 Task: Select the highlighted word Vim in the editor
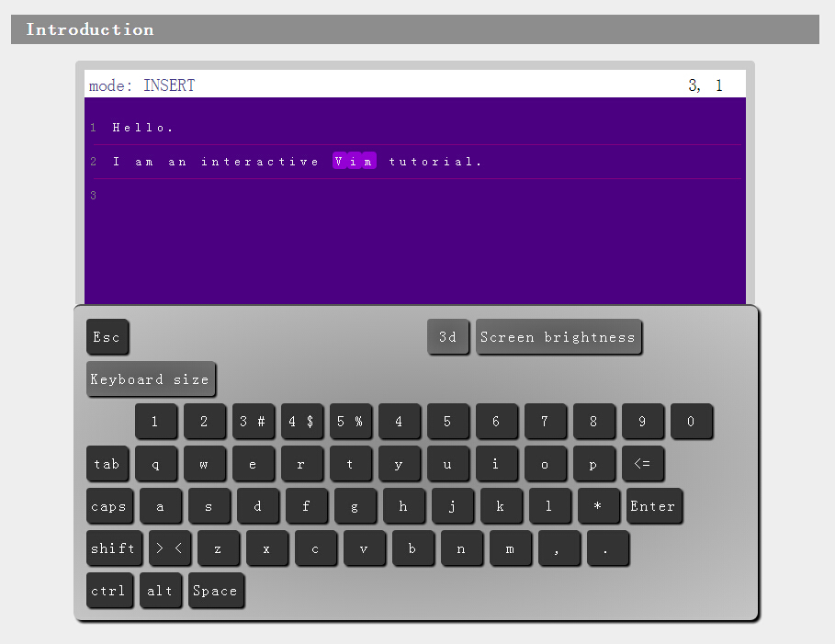coord(354,161)
